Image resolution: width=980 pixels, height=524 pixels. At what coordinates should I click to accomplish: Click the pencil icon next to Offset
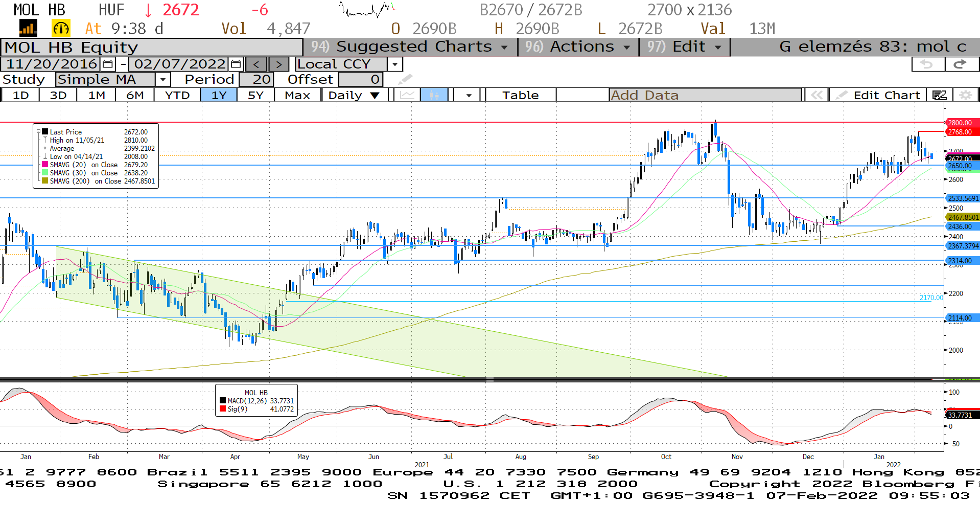[405, 79]
